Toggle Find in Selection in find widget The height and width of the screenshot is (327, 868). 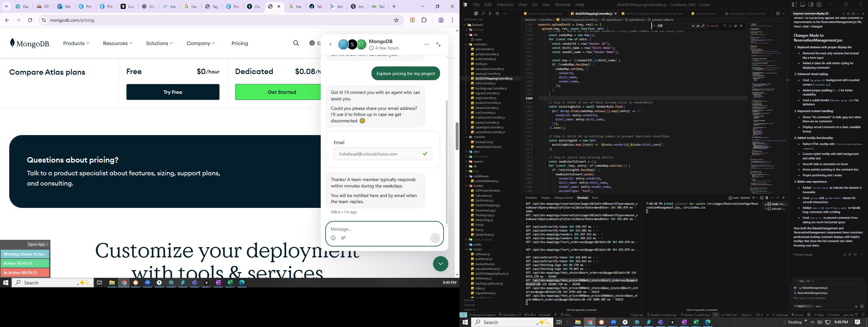(736, 26)
